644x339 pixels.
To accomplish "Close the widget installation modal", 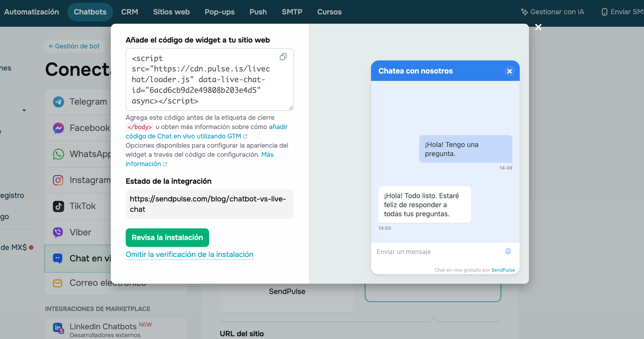I will click(538, 27).
